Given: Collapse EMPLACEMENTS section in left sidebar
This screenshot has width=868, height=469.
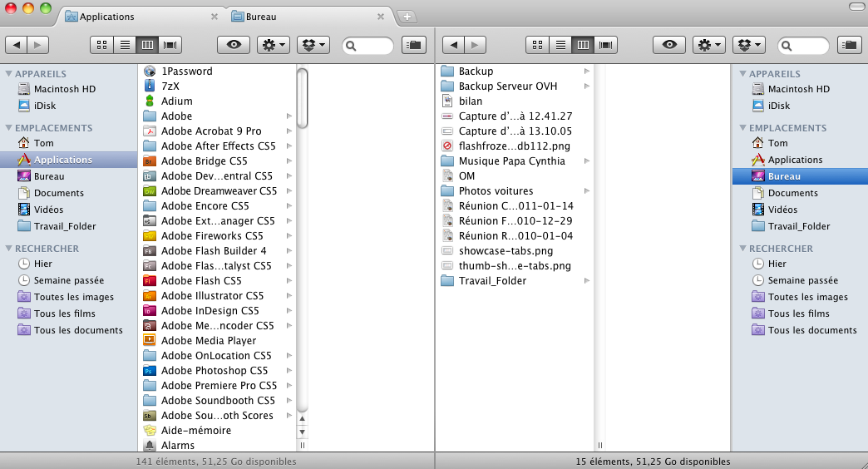Looking at the screenshot, I should point(8,127).
